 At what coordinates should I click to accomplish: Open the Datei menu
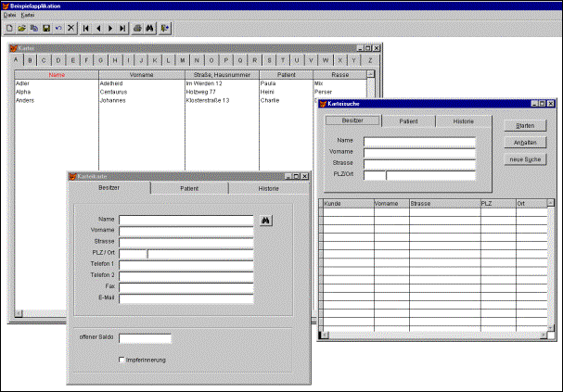pyautogui.click(x=10, y=16)
